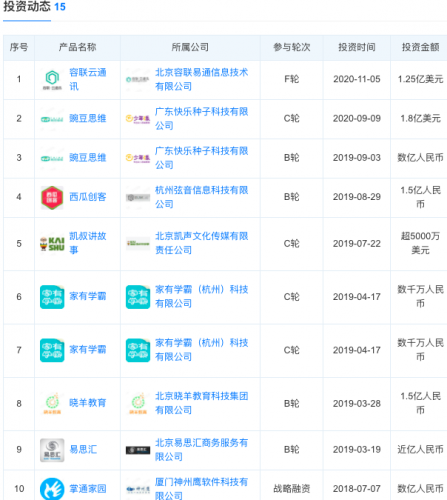The image size is (447, 500).
Task: Open the 豌豆思维 link in row 3
Action: (88, 158)
